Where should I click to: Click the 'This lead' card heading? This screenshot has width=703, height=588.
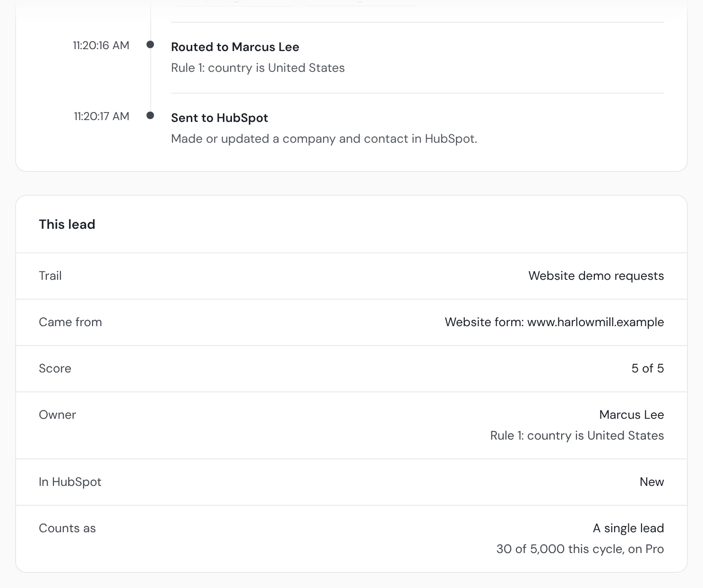tap(67, 224)
